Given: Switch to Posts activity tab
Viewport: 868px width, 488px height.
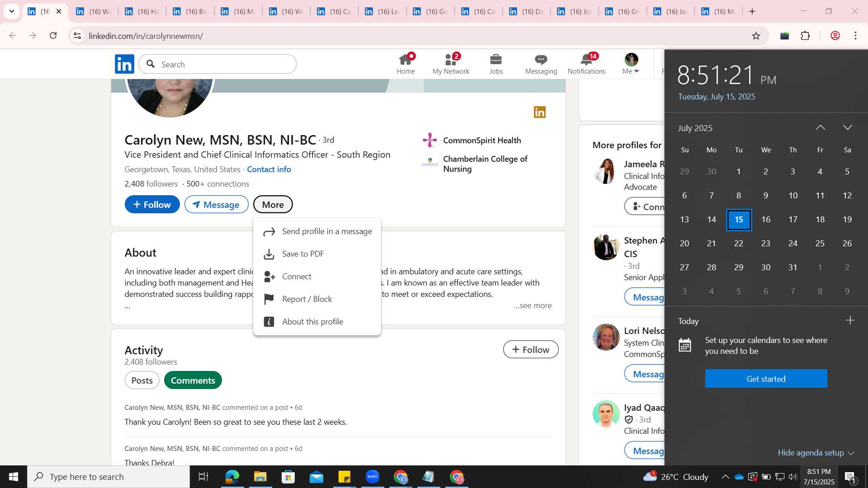Looking at the screenshot, I should coord(142,380).
